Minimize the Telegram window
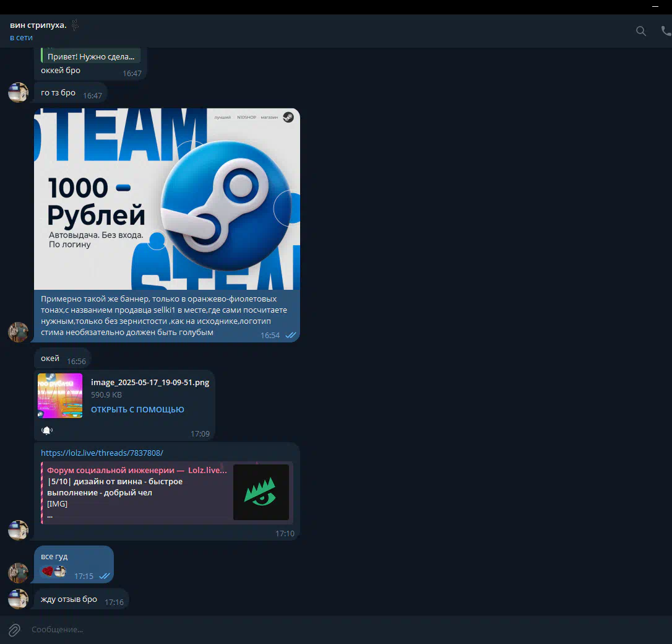Viewport: 672px width, 644px height. [655, 6]
